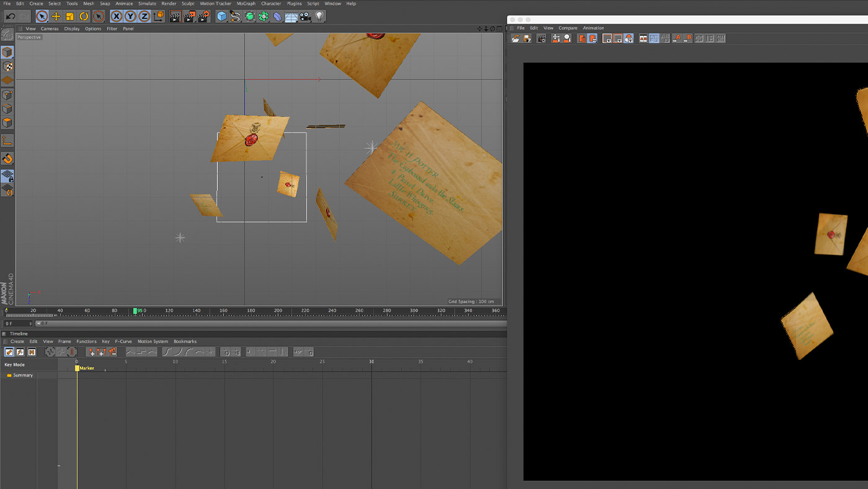Image resolution: width=868 pixels, height=489 pixels.
Task: Open the timeline Functions menu
Action: [x=86, y=341]
